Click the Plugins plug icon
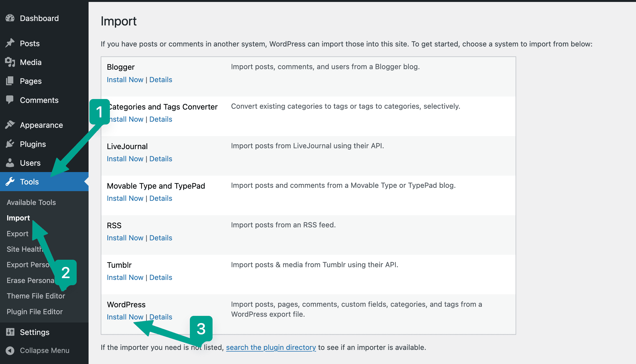 10,144
